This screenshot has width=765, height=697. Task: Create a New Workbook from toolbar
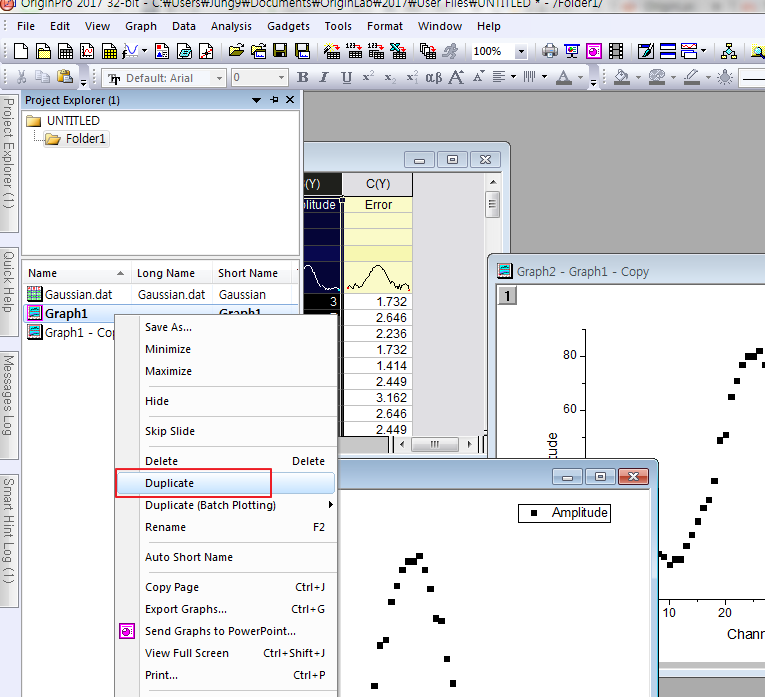[65, 51]
